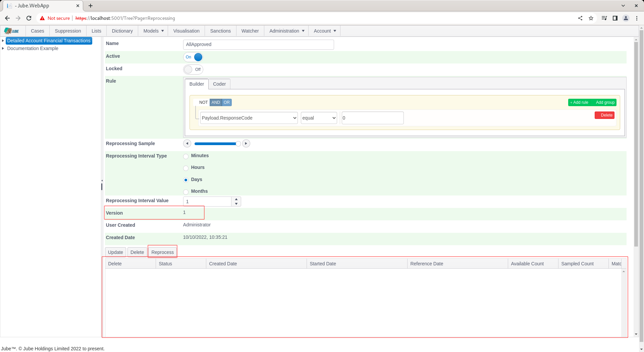The image size is (644, 352).
Task: Select the Days interval type
Action: [x=186, y=180]
